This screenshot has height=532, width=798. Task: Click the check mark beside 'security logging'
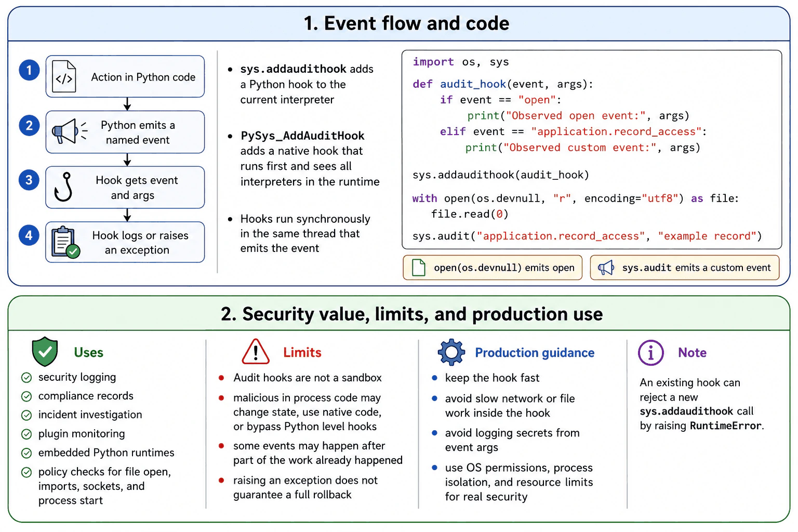(x=26, y=378)
